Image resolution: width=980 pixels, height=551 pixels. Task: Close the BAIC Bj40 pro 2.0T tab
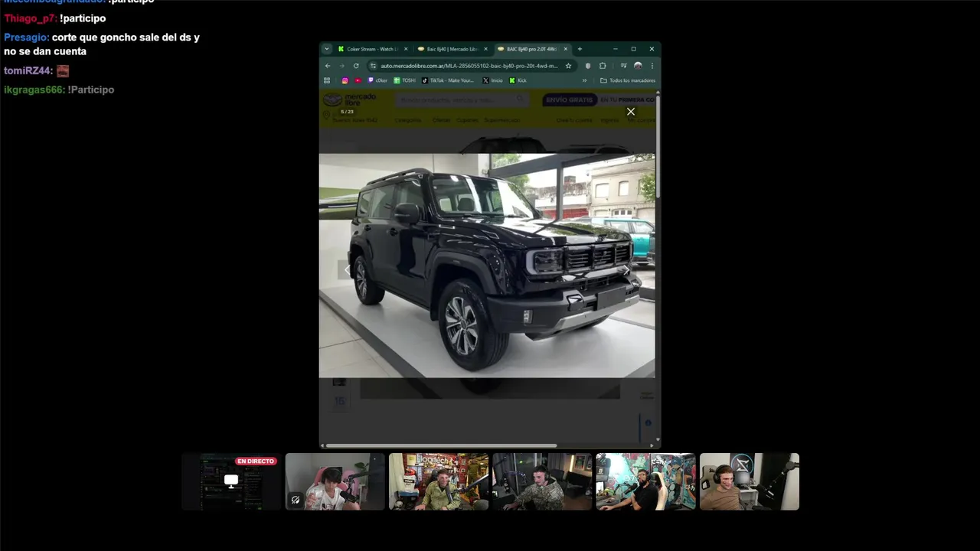(x=566, y=49)
